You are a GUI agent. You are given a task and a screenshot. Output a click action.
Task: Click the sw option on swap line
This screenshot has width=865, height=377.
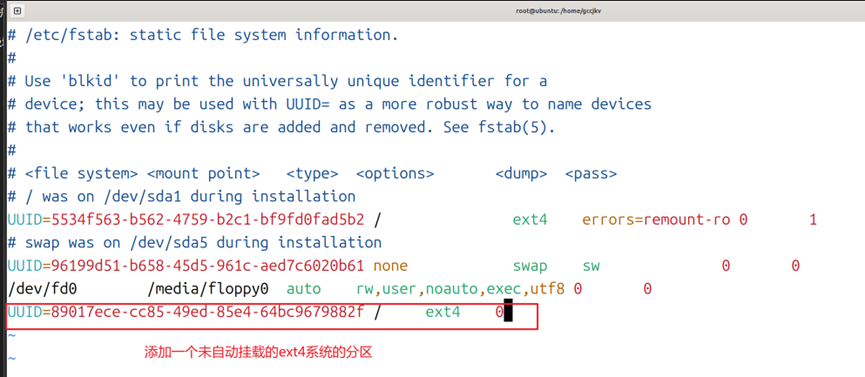[x=591, y=267]
